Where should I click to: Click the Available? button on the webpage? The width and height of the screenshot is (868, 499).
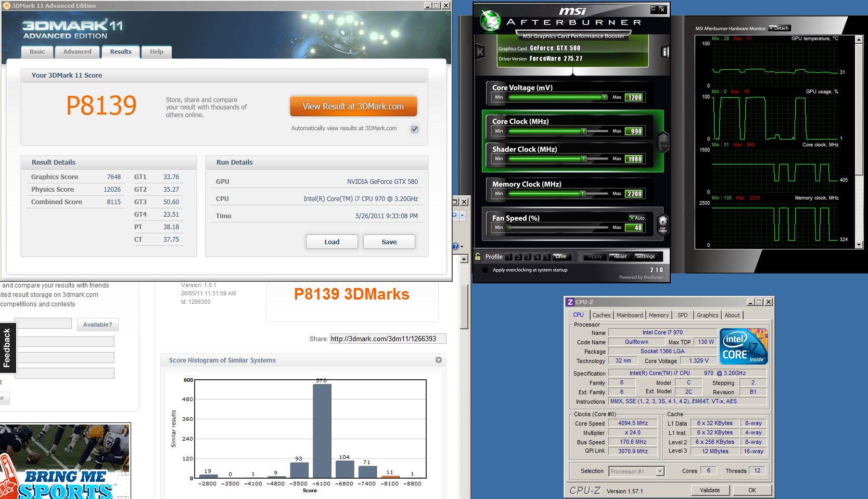pos(98,325)
